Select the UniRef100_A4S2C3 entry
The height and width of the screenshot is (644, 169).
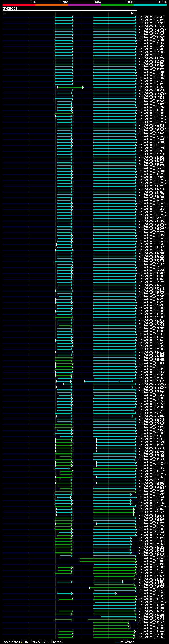click(x=152, y=90)
